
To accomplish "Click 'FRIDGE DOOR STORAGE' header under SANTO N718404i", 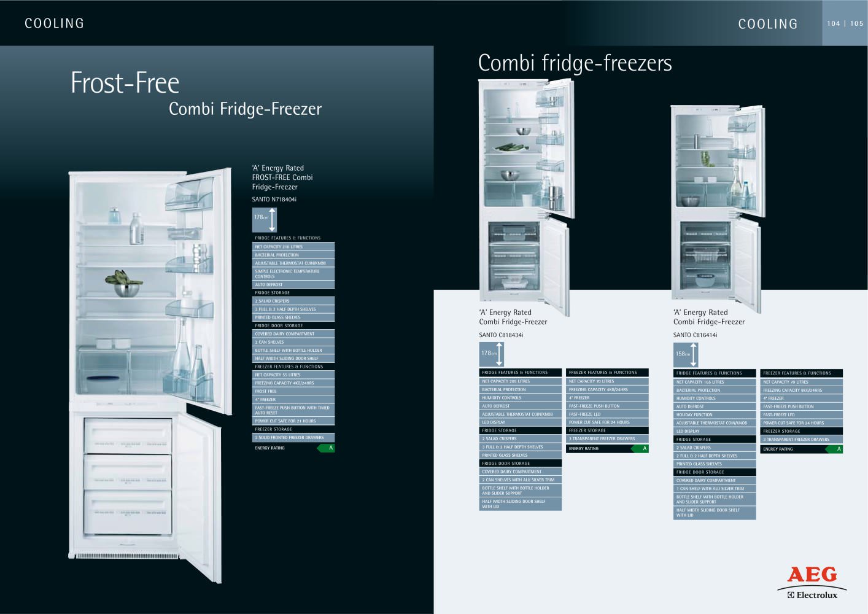I will (x=293, y=326).
